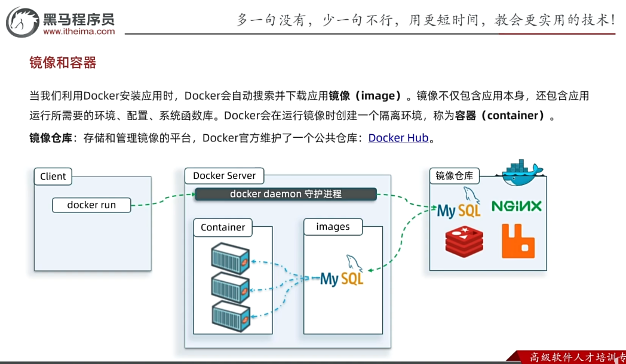
Task: Click the 镜像和容器 slide heading
Action: click(63, 63)
